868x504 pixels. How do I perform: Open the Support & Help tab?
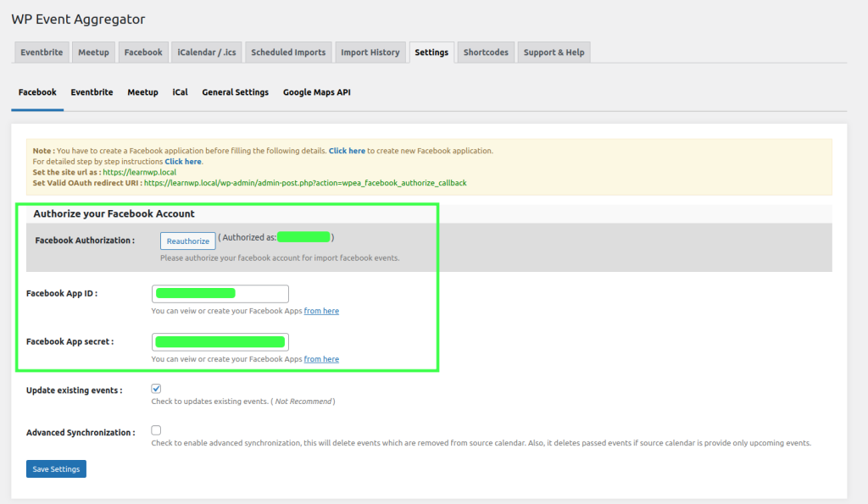click(x=554, y=53)
